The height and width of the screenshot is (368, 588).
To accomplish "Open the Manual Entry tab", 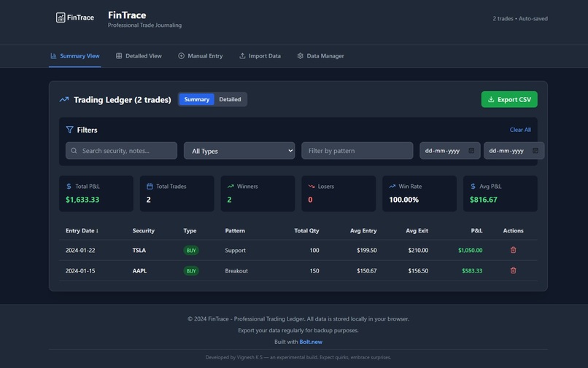I will (x=200, y=56).
